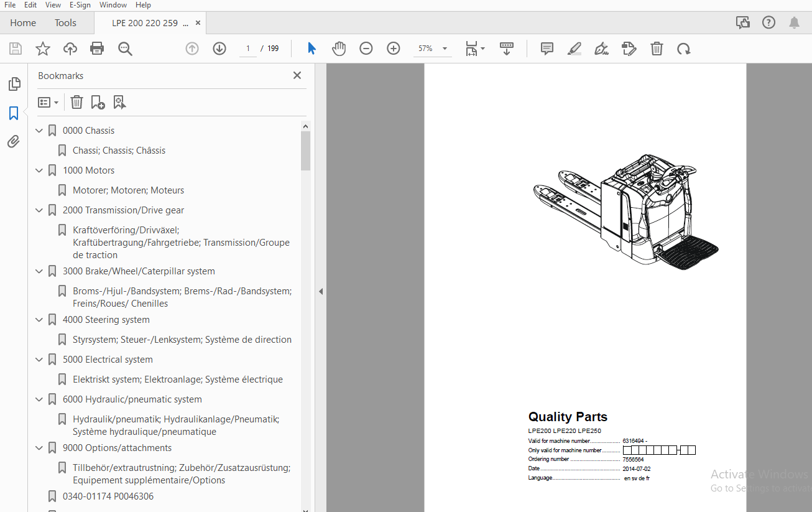Open the Attachments paperclip panel
This screenshot has height=512, width=812.
(14, 142)
